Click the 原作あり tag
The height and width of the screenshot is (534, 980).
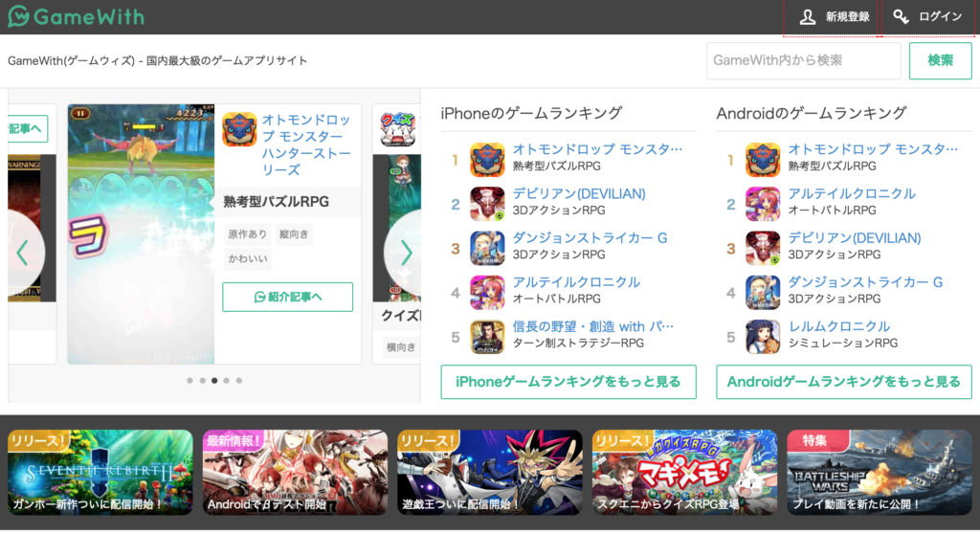point(248,234)
